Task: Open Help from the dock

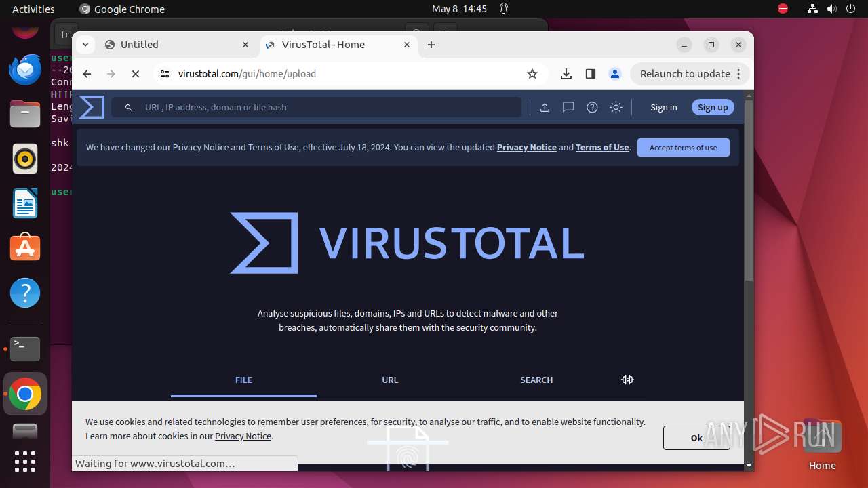Action: coord(25,293)
